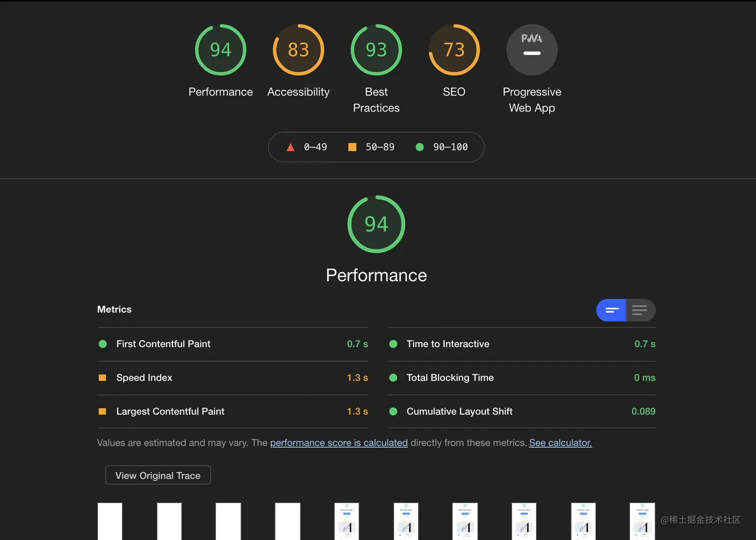Click the Cumulative Layout Shift 0.089 value
Image resolution: width=756 pixels, height=540 pixels.
tap(643, 411)
